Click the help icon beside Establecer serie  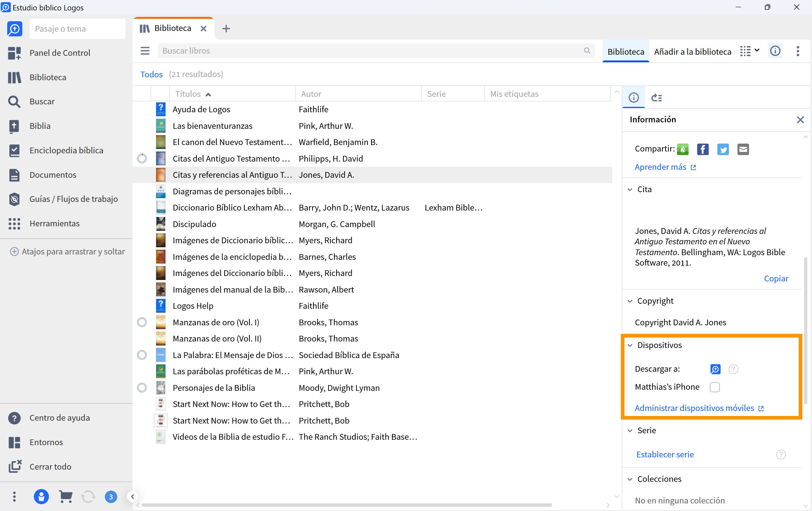tap(781, 455)
